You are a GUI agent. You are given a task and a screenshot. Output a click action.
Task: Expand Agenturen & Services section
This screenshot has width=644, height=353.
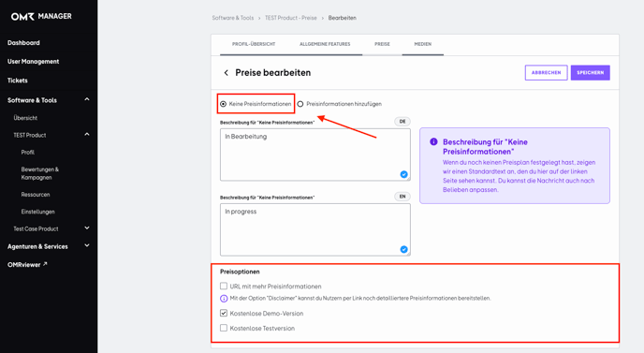[87, 245]
